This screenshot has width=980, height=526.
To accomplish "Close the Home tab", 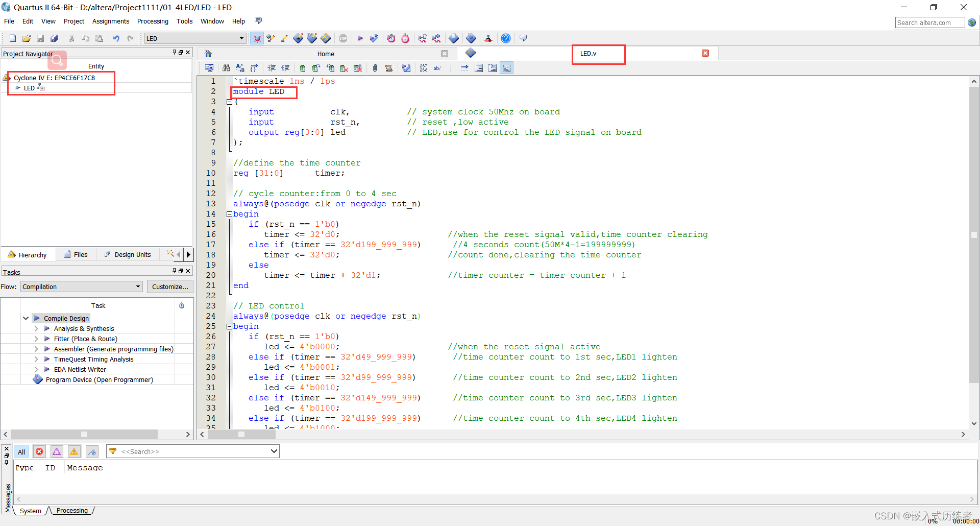I will 445,54.
